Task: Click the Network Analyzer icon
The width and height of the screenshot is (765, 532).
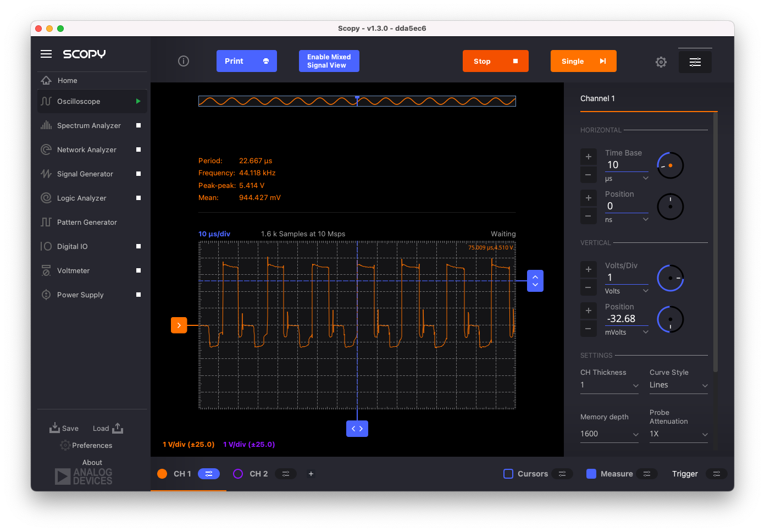Action: click(x=46, y=149)
